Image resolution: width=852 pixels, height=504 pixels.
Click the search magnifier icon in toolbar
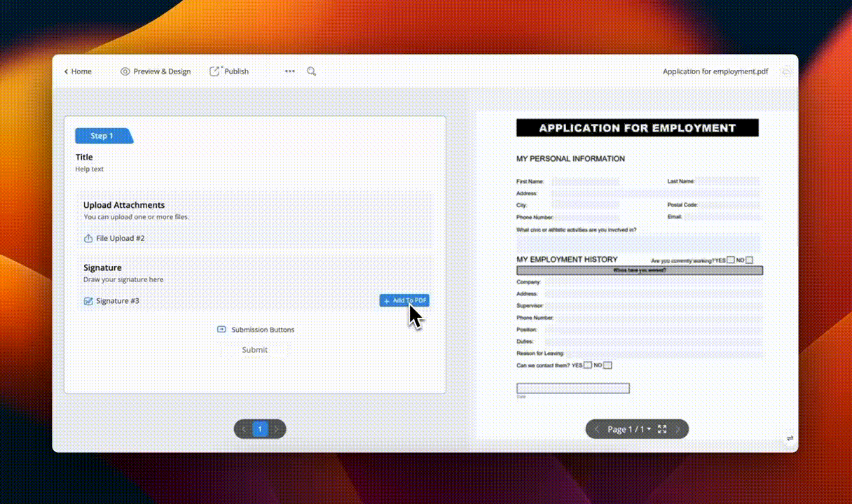click(x=312, y=71)
